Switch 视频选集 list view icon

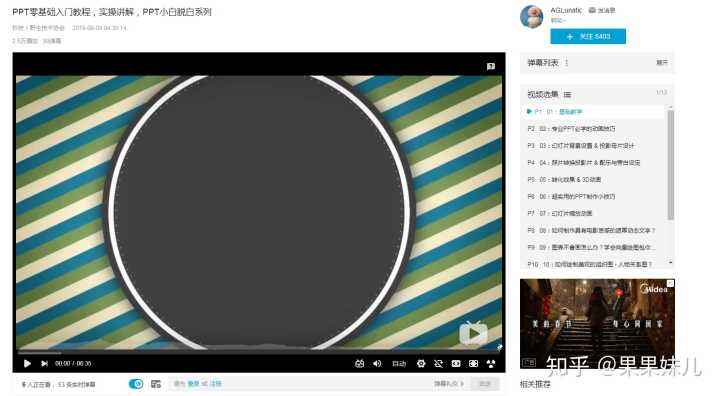(568, 95)
